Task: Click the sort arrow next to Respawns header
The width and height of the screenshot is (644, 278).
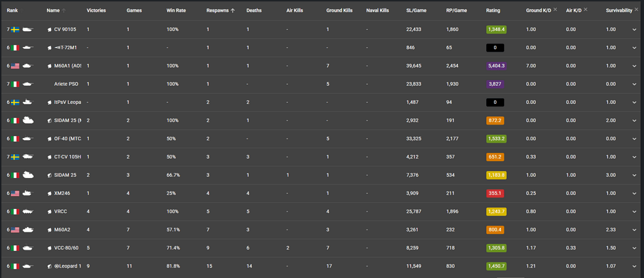Action: point(232,11)
